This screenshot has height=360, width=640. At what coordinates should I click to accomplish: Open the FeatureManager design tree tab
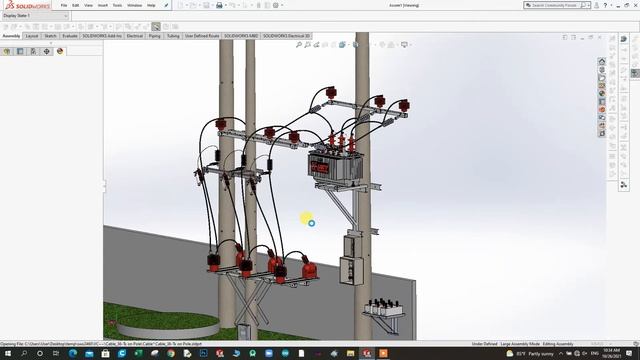point(7,51)
